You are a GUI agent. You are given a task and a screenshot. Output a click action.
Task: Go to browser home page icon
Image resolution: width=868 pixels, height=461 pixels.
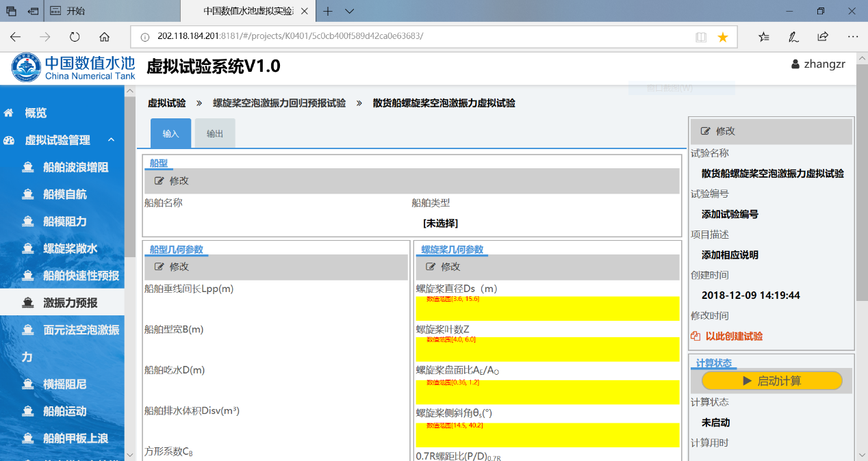(104, 37)
